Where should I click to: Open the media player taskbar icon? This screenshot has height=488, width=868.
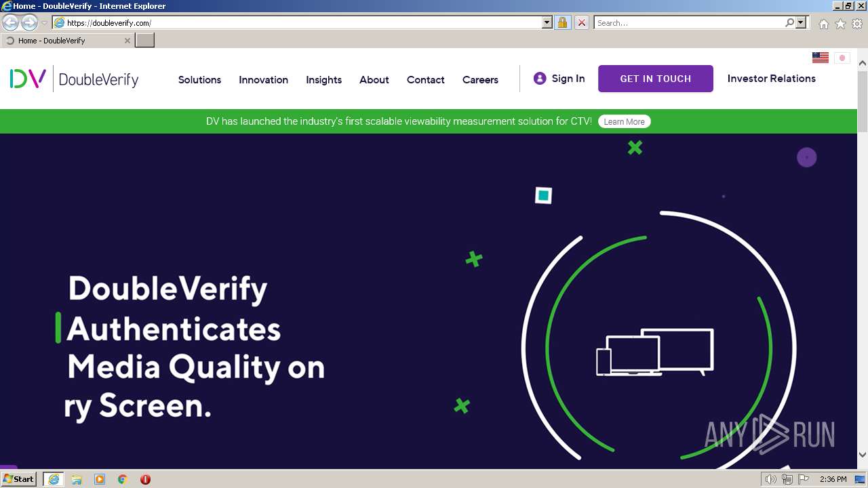click(100, 479)
